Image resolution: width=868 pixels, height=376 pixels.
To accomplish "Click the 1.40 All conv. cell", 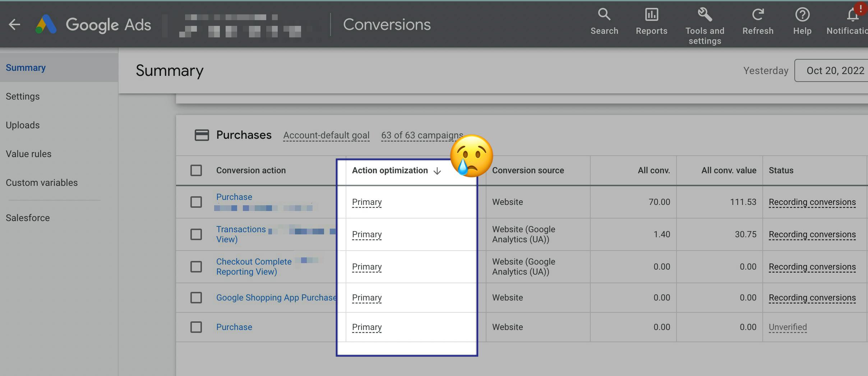I will 662,234.
